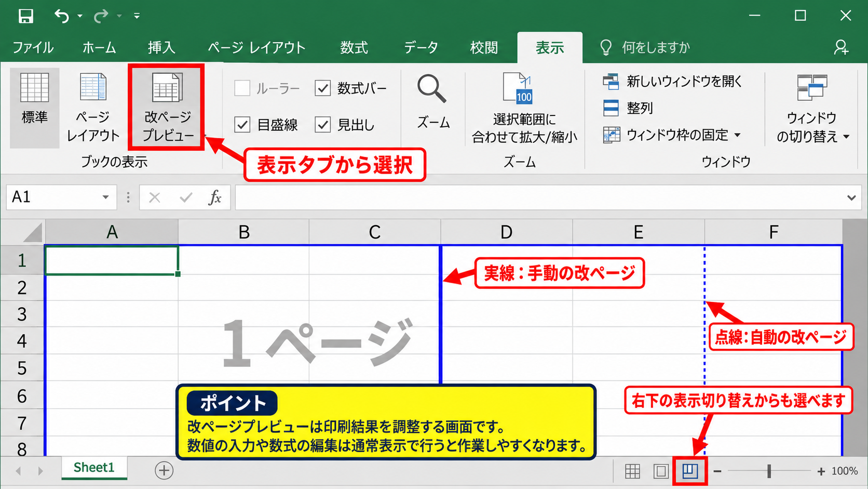This screenshot has width=868, height=489.
Task: Click 選択範囲に合わせて拡大/縮小
Action: [524, 108]
